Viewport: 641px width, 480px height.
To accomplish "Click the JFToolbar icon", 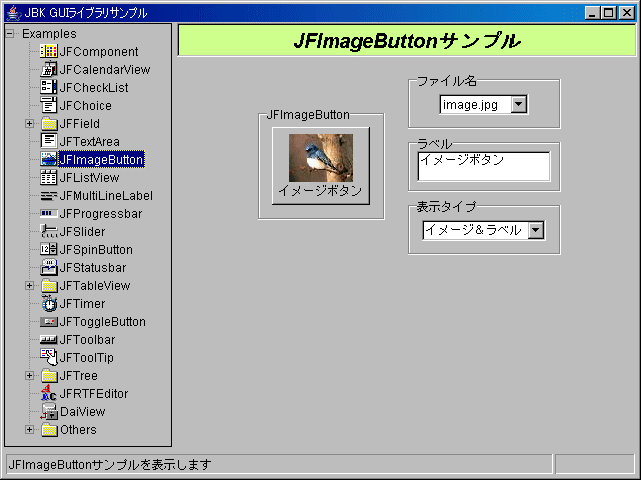I will click(x=49, y=339).
